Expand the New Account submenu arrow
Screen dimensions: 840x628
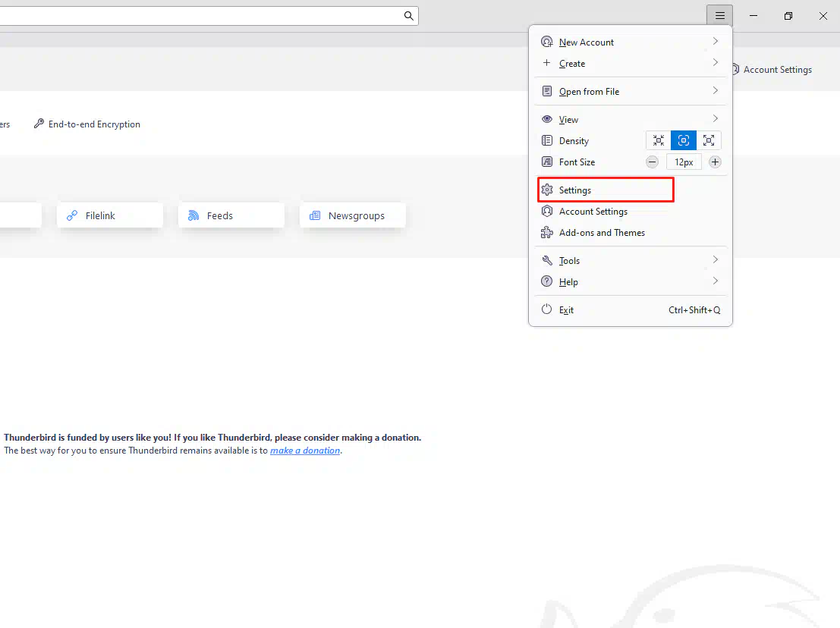point(716,41)
